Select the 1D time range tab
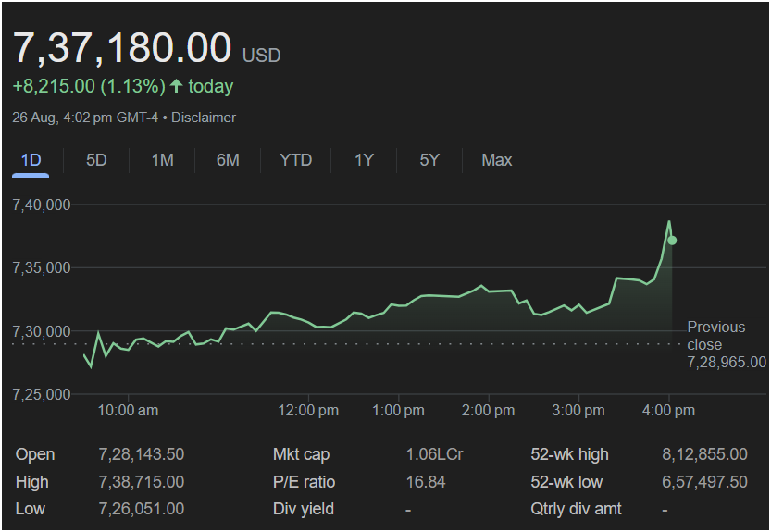Screen dimensions: 771x532 click(31, 160)
